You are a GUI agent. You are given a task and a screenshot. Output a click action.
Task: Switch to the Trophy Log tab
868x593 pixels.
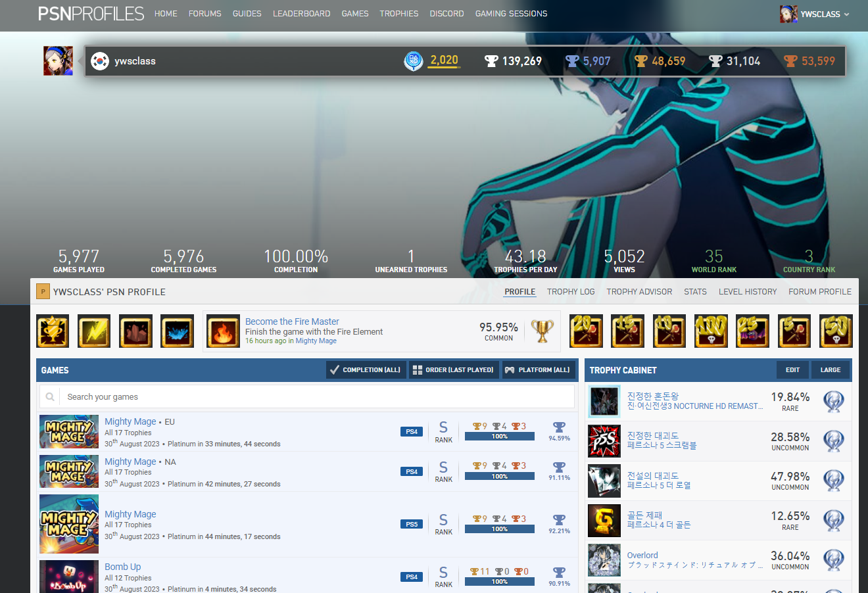click(571, 292)
